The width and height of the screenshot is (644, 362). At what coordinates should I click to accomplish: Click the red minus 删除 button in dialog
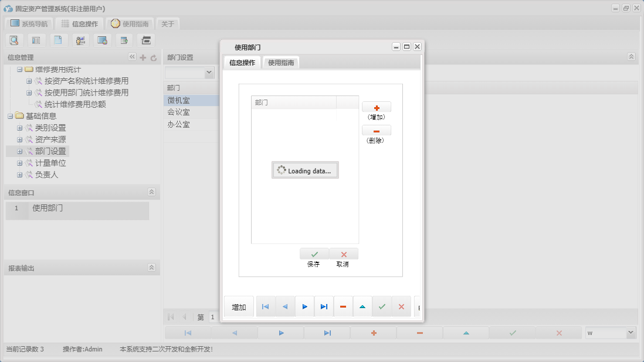coord(376,131)
